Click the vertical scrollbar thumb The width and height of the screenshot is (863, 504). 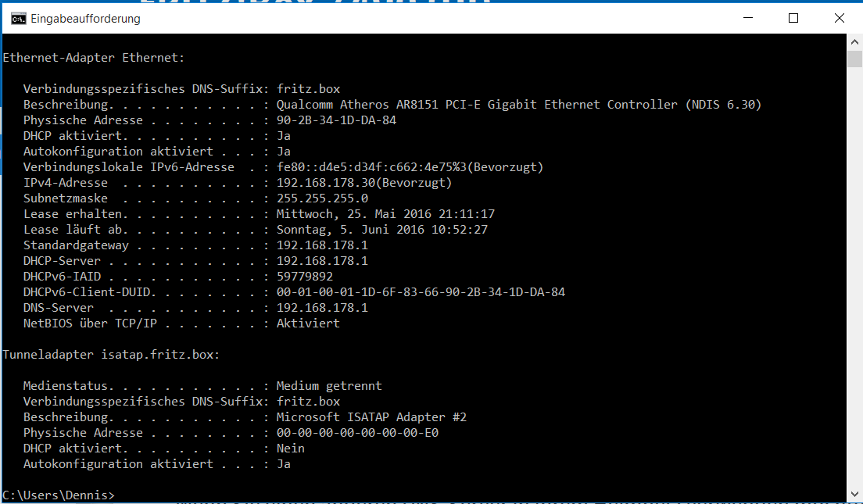click(x=854, y=59)
